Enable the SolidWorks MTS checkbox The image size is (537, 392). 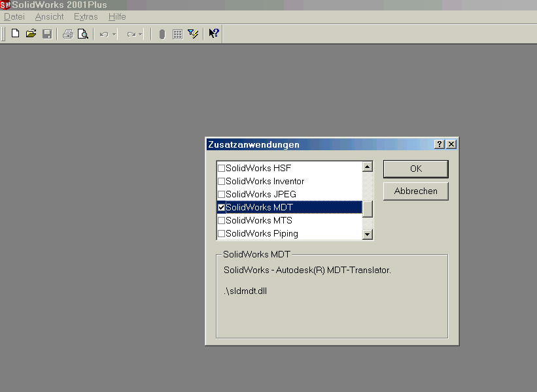click(x=221, y=220)
